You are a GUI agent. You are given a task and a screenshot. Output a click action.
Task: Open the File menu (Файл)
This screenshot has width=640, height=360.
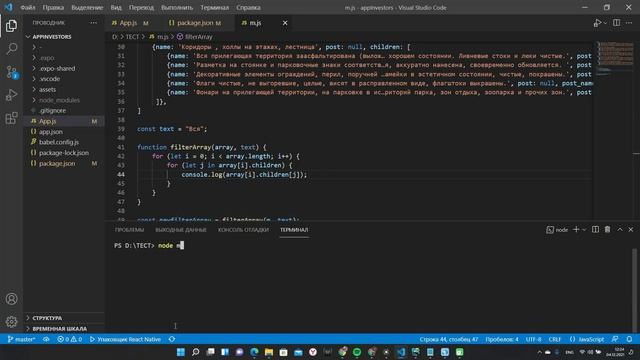tap(27, 7)
